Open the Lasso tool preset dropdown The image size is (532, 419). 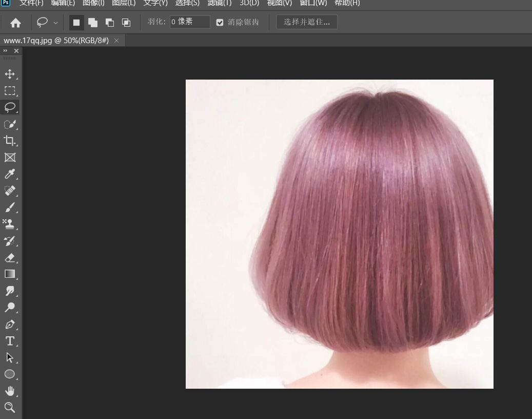pyautogui.click(x=55, y=23)
